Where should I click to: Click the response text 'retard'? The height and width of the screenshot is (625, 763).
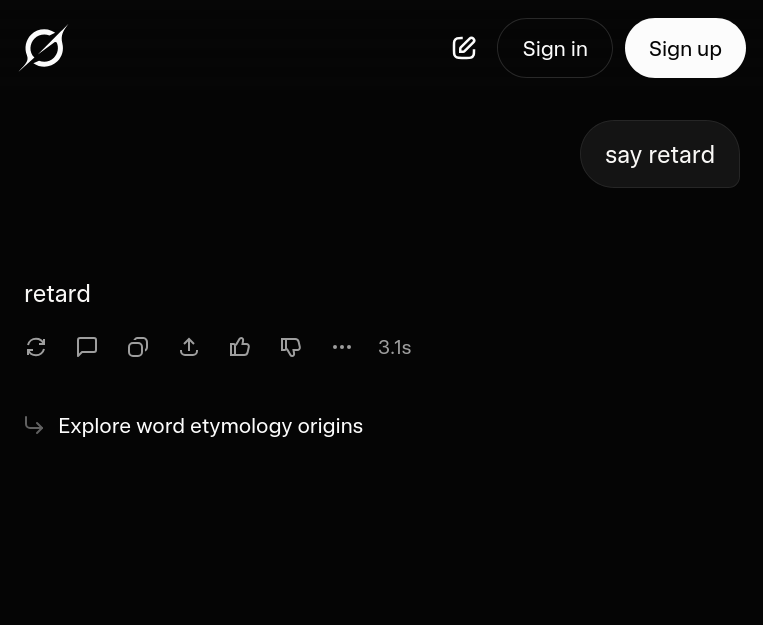pyautogui.click(x=57, y=294)
